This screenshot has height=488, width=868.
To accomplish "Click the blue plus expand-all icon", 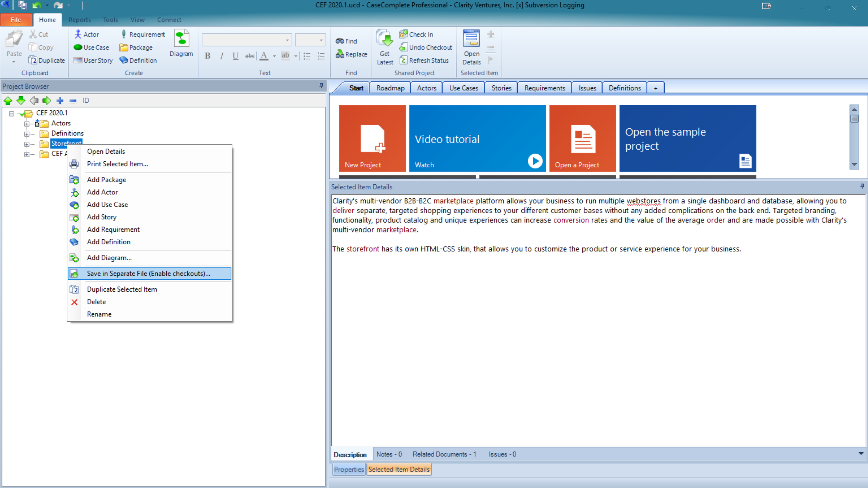I will [60, 100].
